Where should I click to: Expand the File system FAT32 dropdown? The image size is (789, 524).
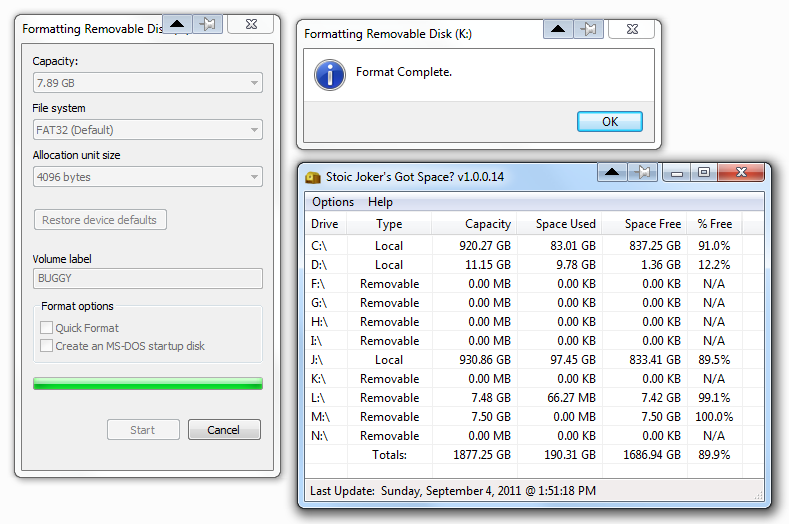(147, 130)
